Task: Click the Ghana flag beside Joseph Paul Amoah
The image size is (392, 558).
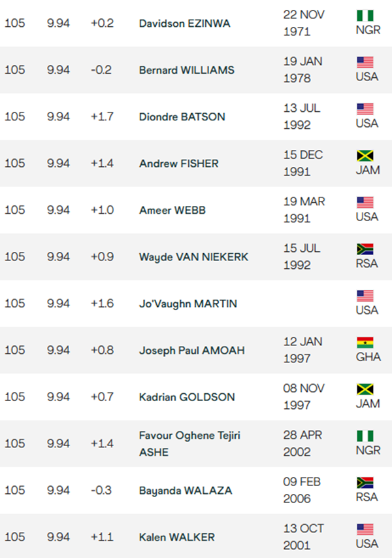Action: tap(365, 343)
